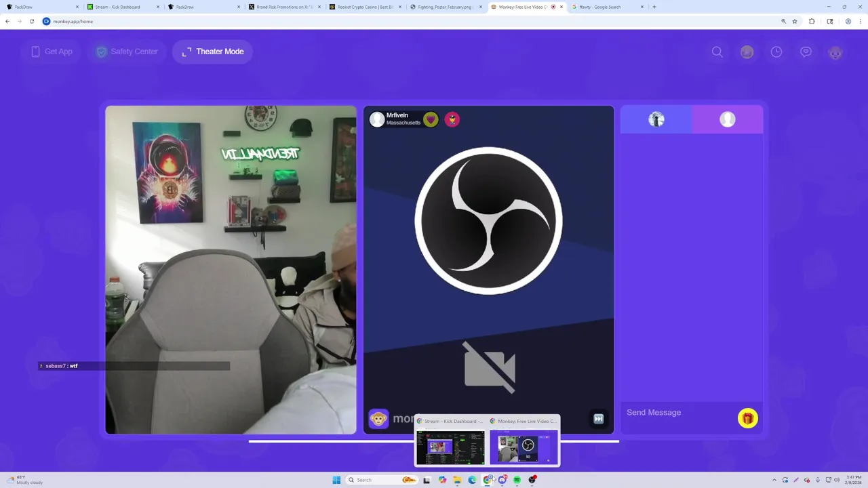
Task: Select the second chat participant tab
Action: pyautogui.click(x=728, y=119)
